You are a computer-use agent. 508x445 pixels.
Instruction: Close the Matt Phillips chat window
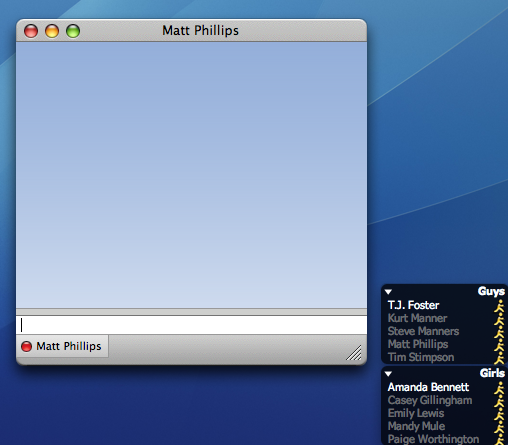pos(31,31)
